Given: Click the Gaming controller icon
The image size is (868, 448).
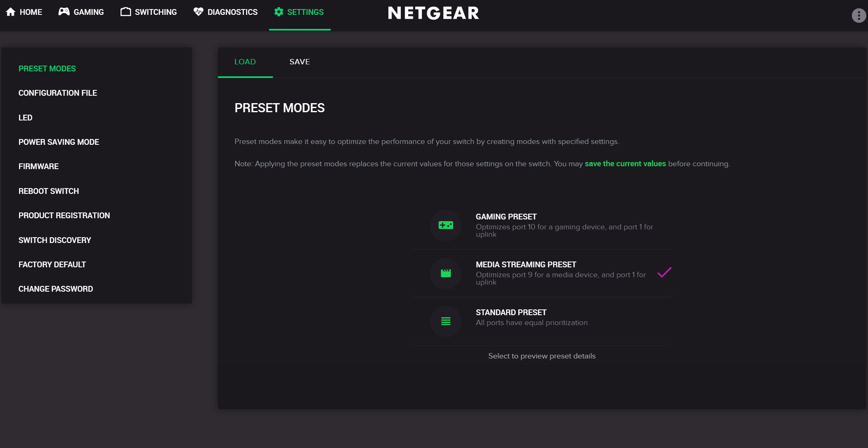Looking at the screenshot, I should coord(64,12).
